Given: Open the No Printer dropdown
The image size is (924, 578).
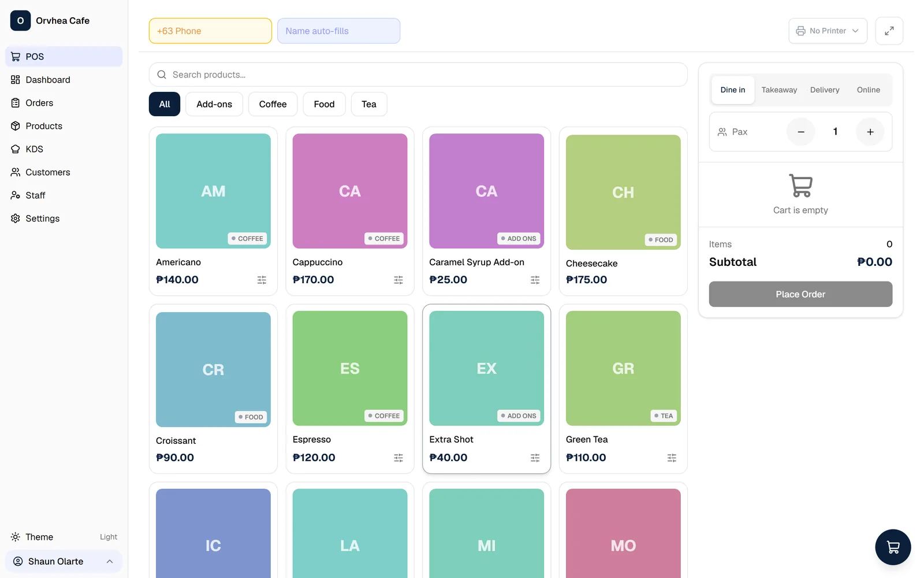Looking at the screenshot, I should pos(828,31).
